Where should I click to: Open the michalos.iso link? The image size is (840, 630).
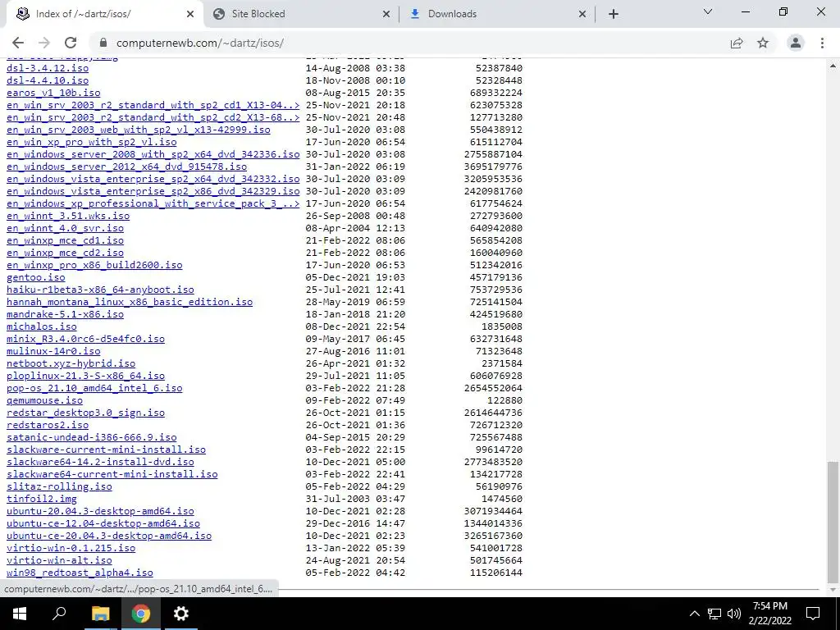click(42, 326)
